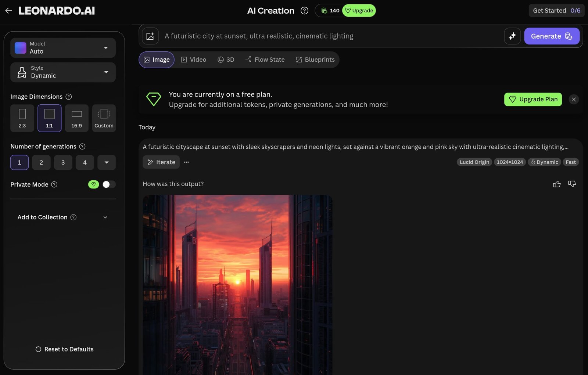The width and height of the screenshot is (588, 375).
Task: Give the output a thumbs down
Action: [572, 184]
